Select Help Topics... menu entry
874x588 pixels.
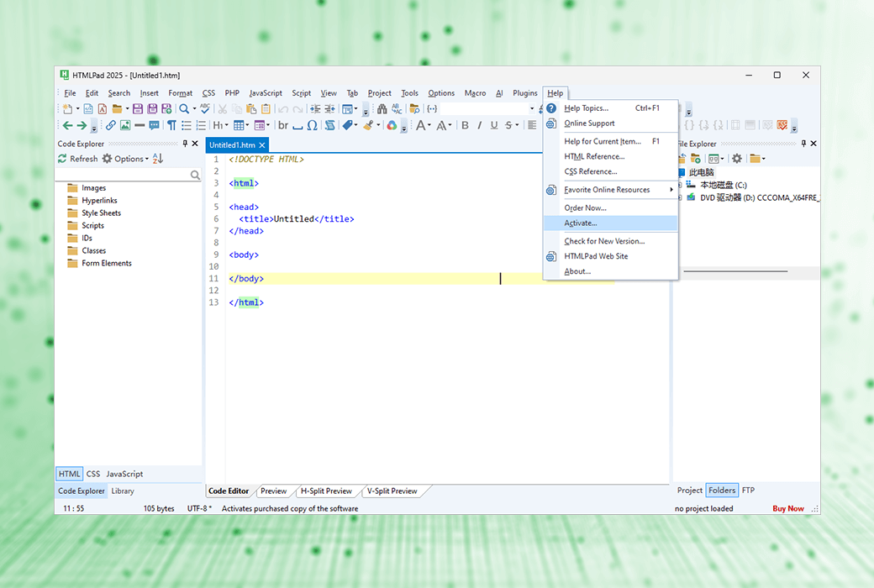610,108
